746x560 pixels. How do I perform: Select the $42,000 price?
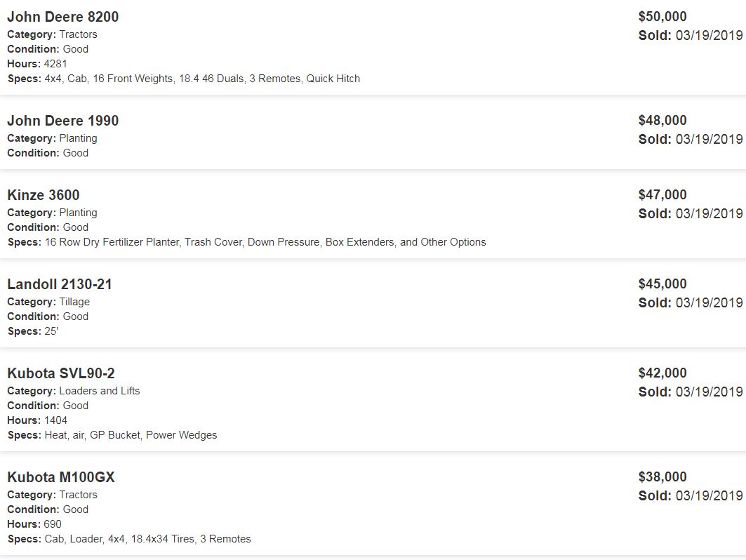662,373
